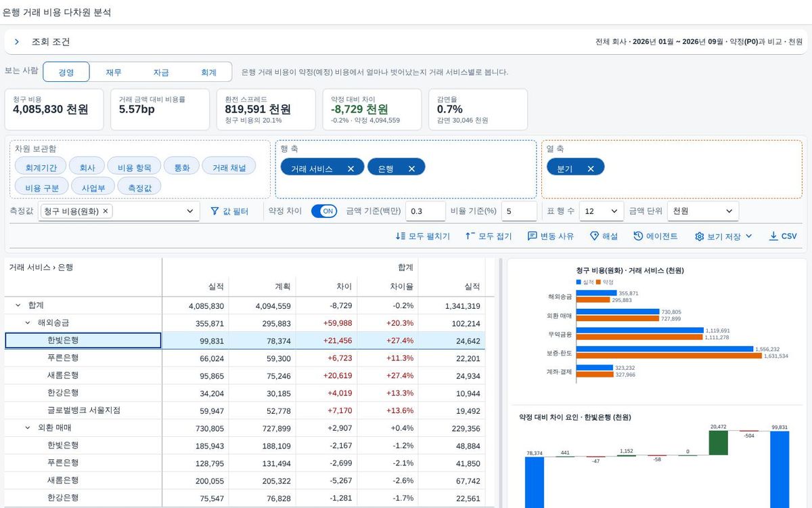812x508 pixels.
Task: Open the 감면율 KPI card
Action: (x=478, y=109)
